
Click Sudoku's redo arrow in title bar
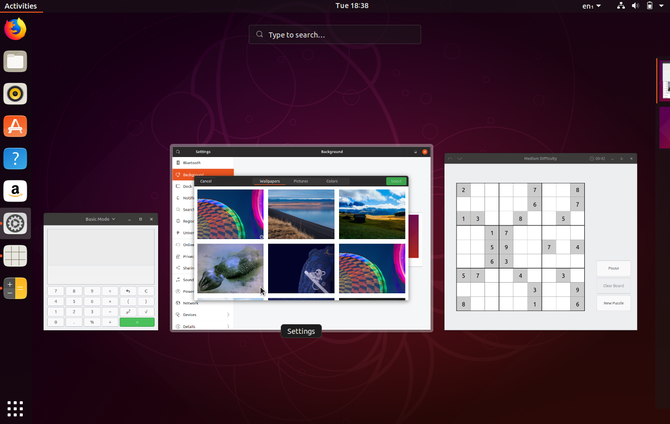460,159
